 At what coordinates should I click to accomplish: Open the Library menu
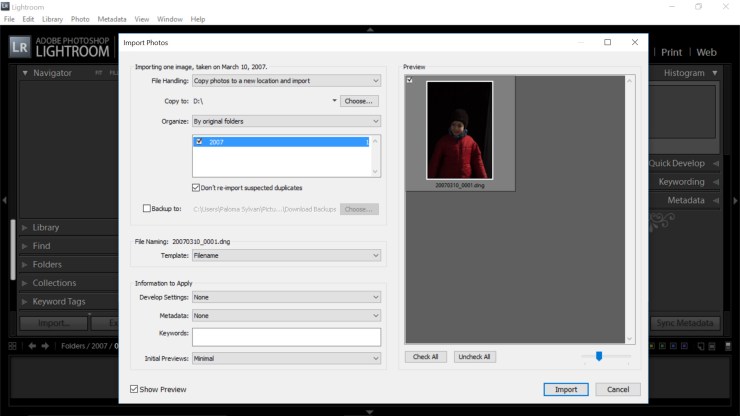pos(52,19)
